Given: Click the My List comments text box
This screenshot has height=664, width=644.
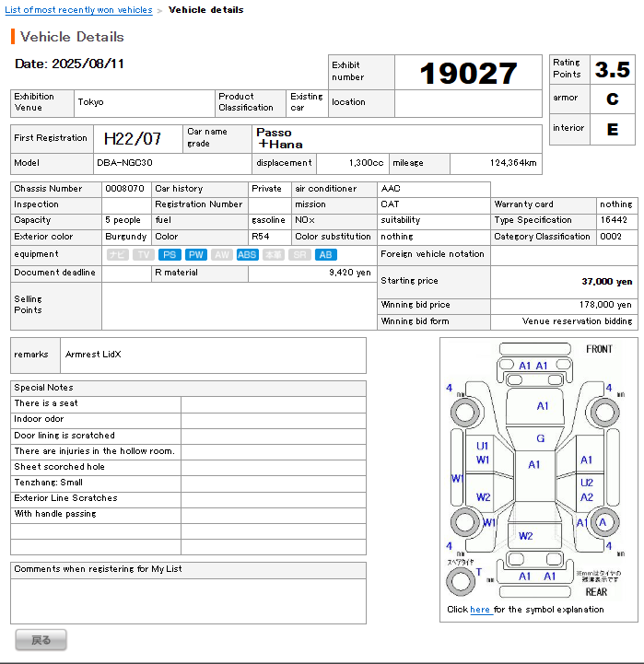Looking at the screenshot, I should point(188,600).
